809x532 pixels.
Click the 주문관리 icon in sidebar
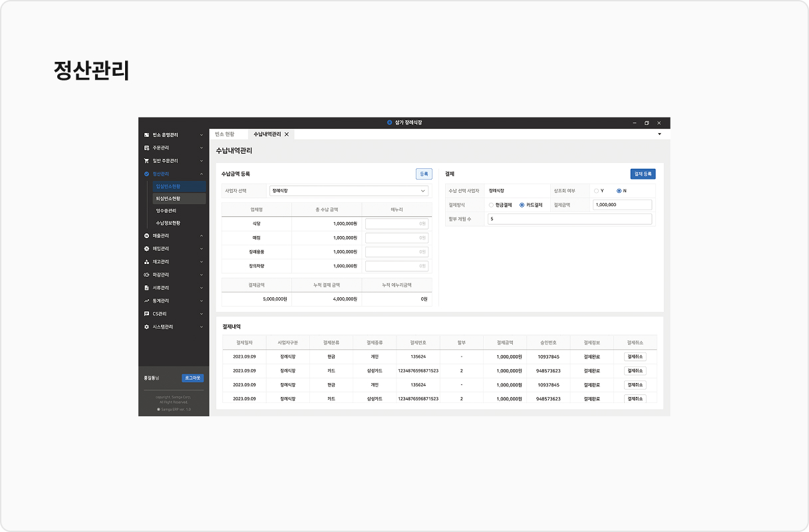pos(146,148)
